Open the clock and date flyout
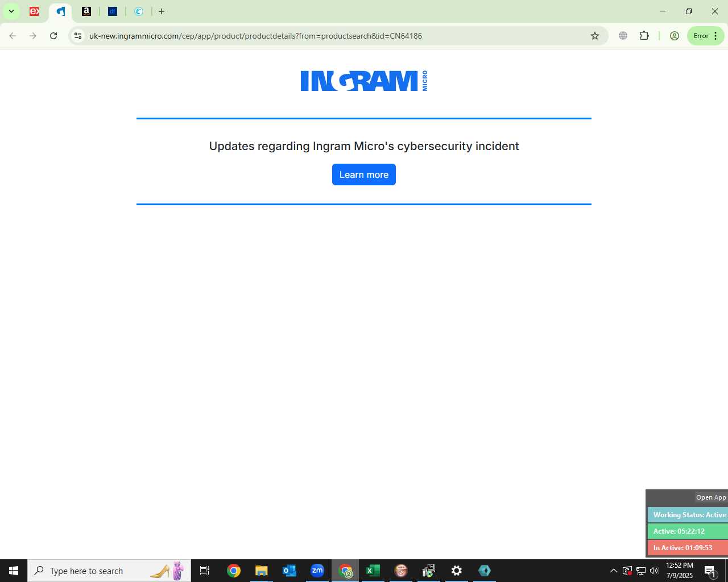 click(x=680, y=571)
